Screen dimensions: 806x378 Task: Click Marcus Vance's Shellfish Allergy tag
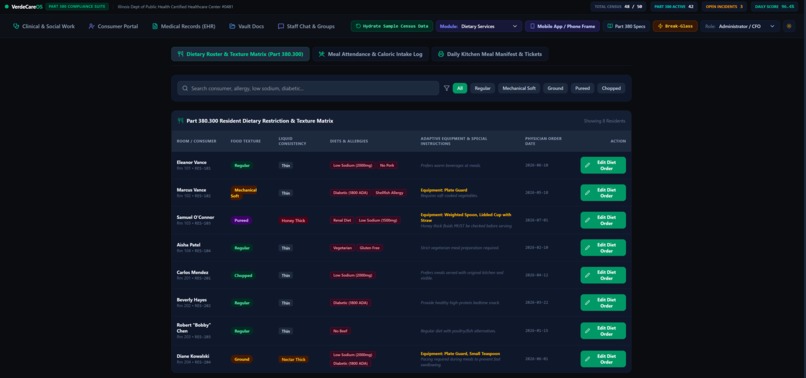pyautogui.click(x=389, y=193)
